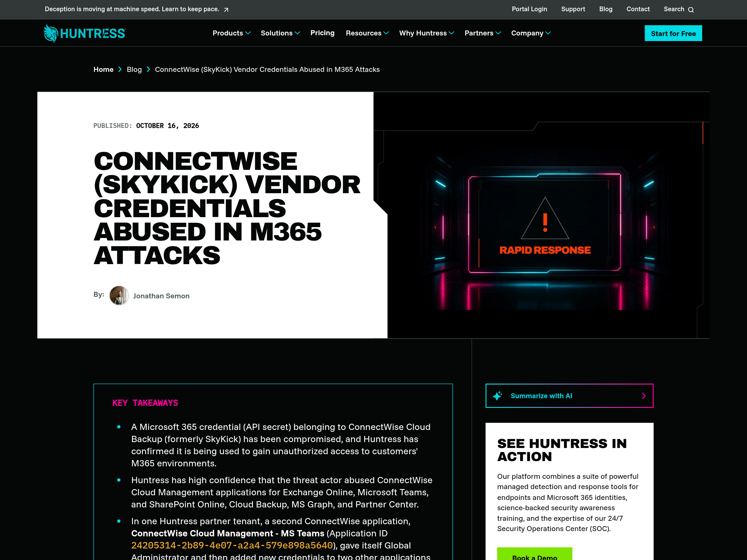Open the Blog link in top bar
Screen dimensions: 747x560
click(606, 9)
